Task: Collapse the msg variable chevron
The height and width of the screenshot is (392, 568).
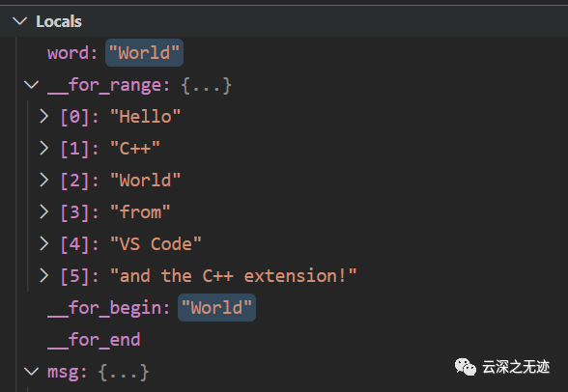Action: 32,372
